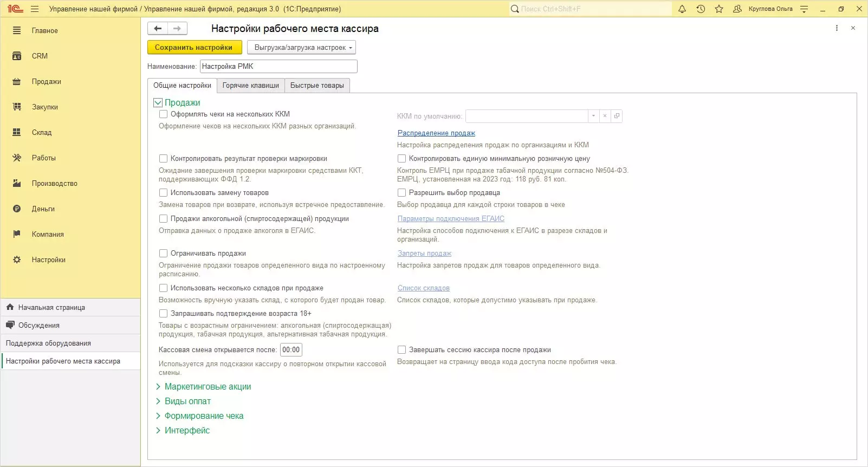Viewport: 868px width, 467px height.
Task: Click the Круглова Ольга user name
Action: [770, 9]
